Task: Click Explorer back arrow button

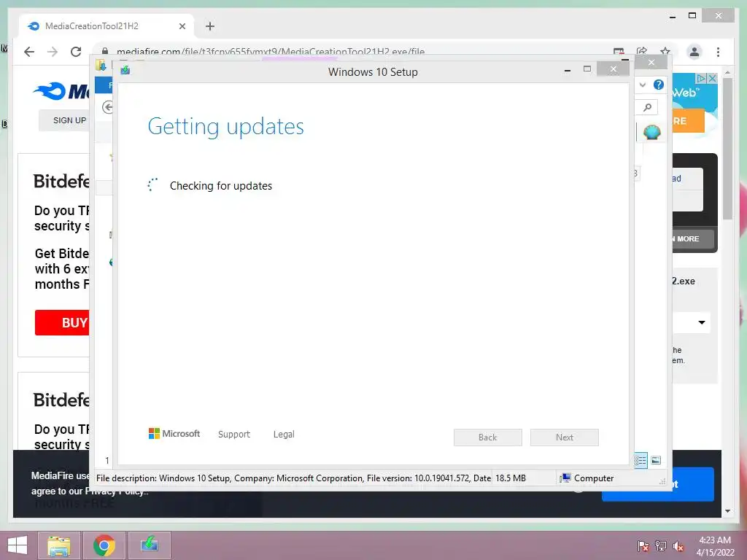Action: (108, 108)
